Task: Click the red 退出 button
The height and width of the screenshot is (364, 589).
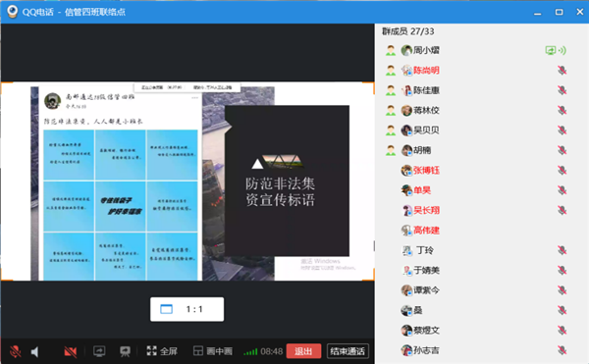Action: tap(303, 351)
